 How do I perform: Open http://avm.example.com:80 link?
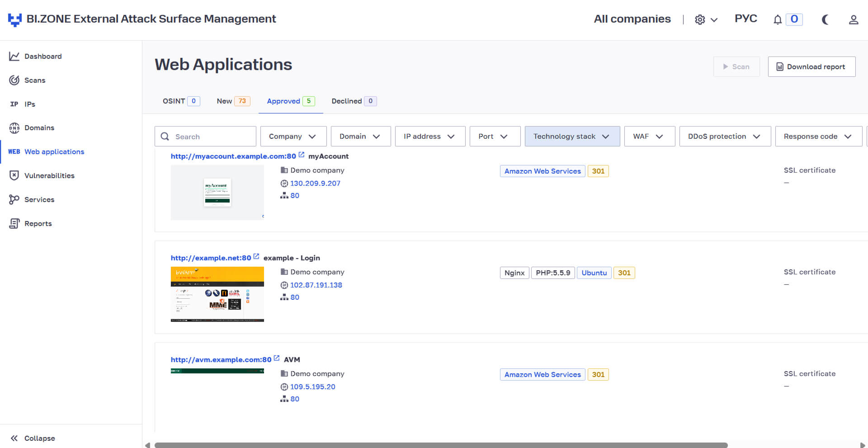pyautogui.click(x=221, y=360)
